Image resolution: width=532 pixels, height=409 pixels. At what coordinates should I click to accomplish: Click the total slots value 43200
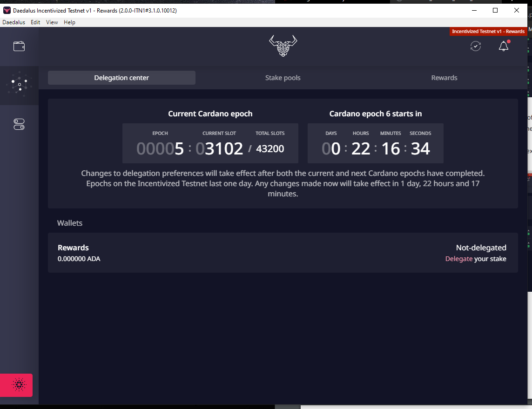coord(270,148)
